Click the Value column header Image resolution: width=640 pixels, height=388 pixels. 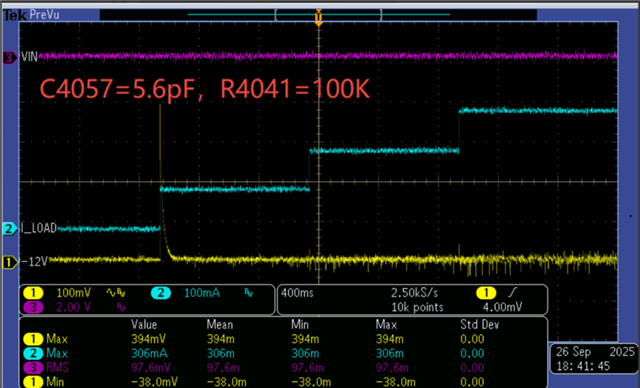pos(144,325)
